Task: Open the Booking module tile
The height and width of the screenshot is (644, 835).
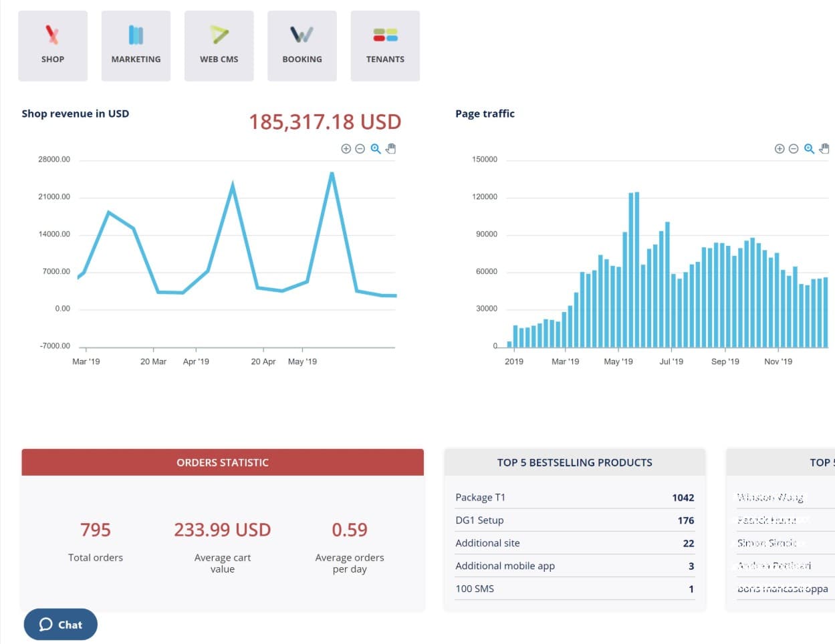Action: tap(302, 46)
